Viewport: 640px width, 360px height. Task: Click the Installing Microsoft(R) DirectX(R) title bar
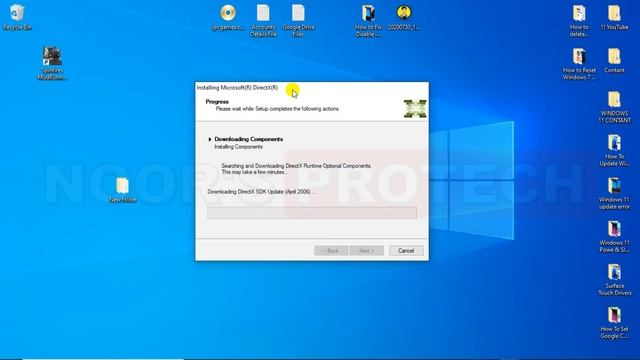[312, 88]
